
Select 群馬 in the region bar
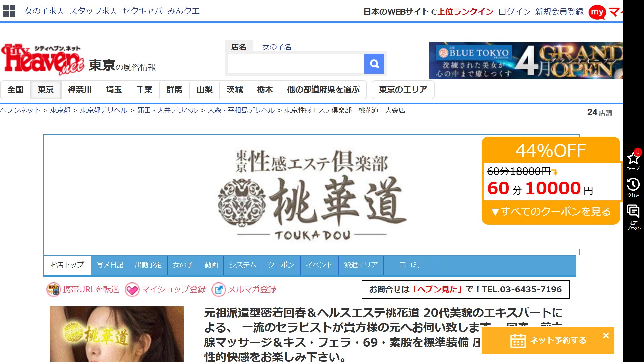pos(174,90)
